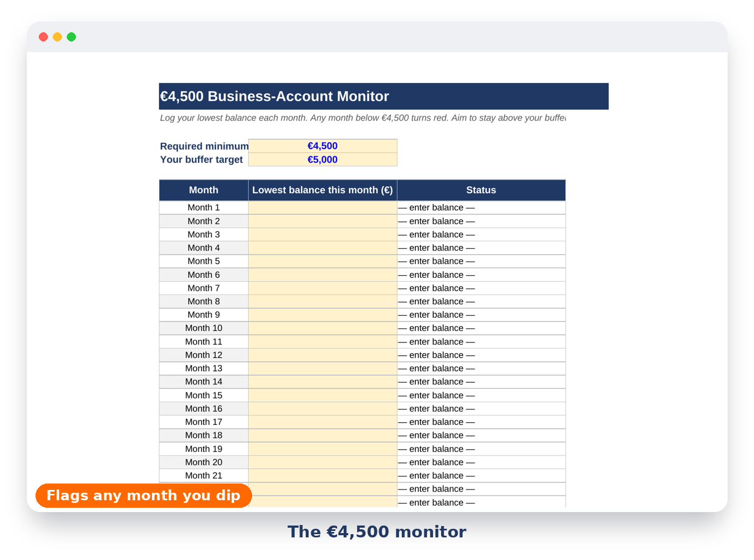
Task: Click the Month 20 row label
Action: tap(204, 462)
